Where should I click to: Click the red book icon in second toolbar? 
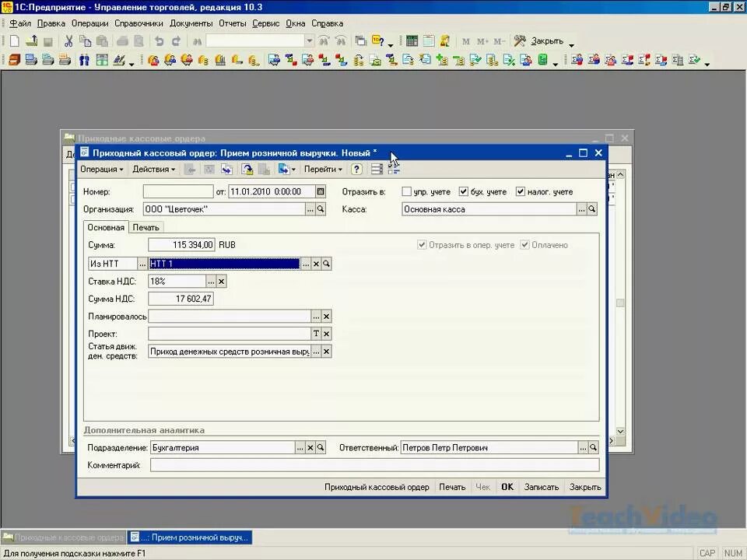[15, 60]
